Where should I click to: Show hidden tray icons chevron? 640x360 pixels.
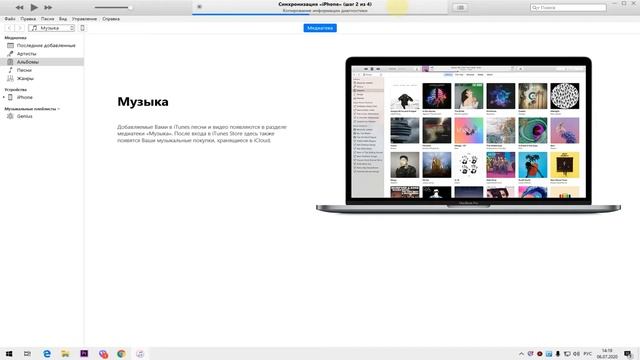pos(521,354)
